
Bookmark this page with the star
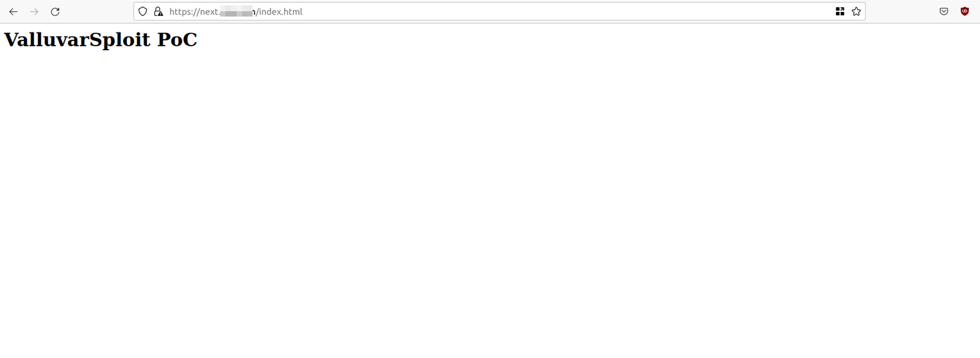[856, 11]
